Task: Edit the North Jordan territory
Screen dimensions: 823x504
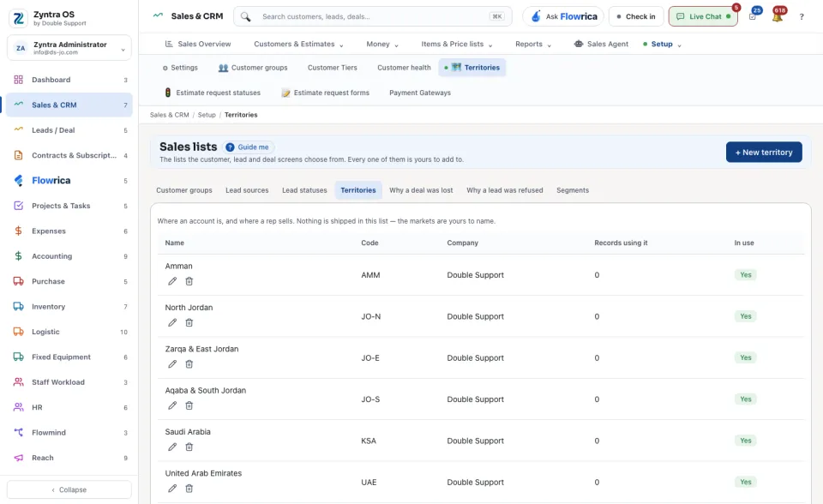Action: click(x=172, y=323)
